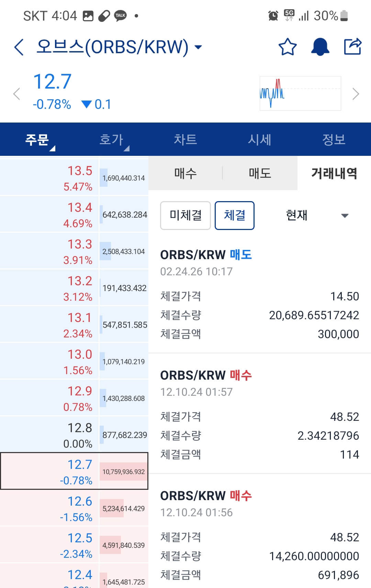Tap volume 191,433.432 in order book
The image size is (371, 588).
coord(124,288)
